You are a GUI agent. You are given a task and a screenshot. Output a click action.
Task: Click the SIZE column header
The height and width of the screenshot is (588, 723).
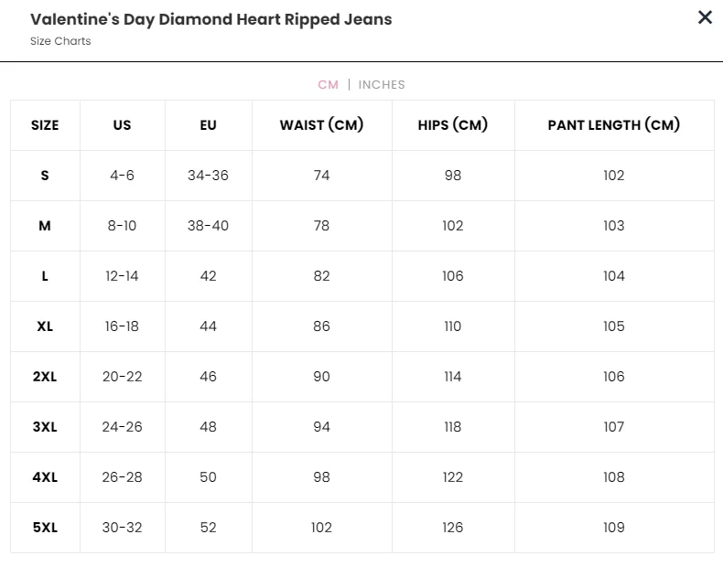coord(45,125)
